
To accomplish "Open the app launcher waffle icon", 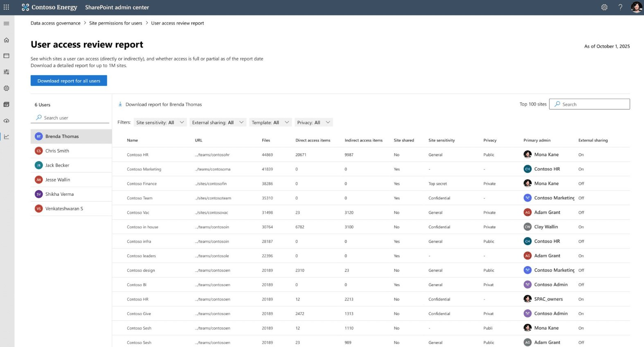I will pos(6,7).
